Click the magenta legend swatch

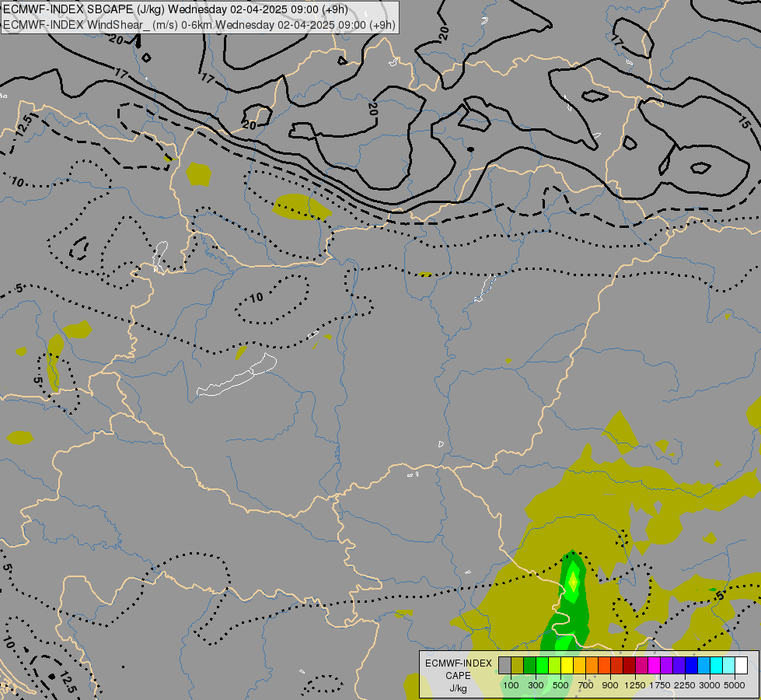(654, 665)
